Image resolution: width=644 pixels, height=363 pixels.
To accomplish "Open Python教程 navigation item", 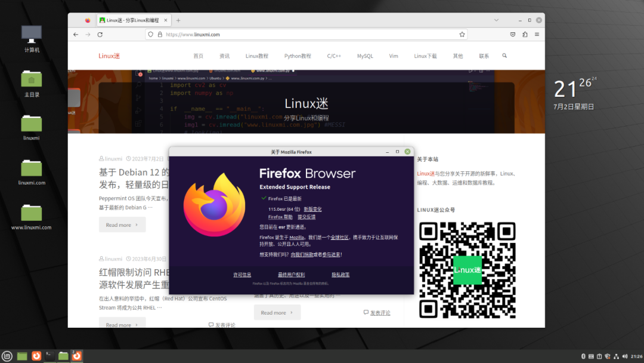I will (x=298, y=56).
